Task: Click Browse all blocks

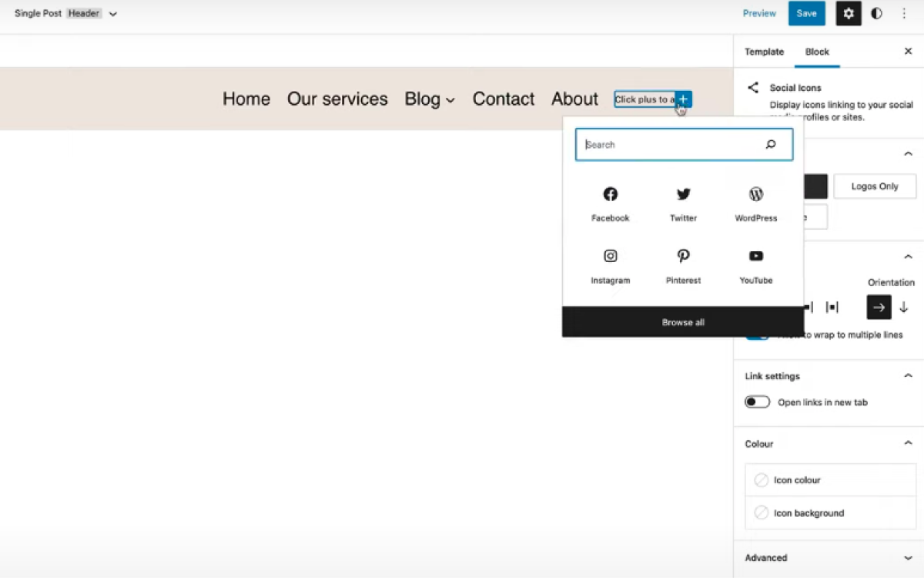Action: 683,322
